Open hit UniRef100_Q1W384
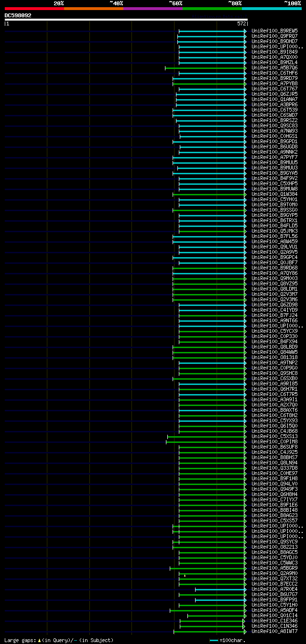This screenshot has height=644, width=306. pyautogui.click(x=274, y=194)
